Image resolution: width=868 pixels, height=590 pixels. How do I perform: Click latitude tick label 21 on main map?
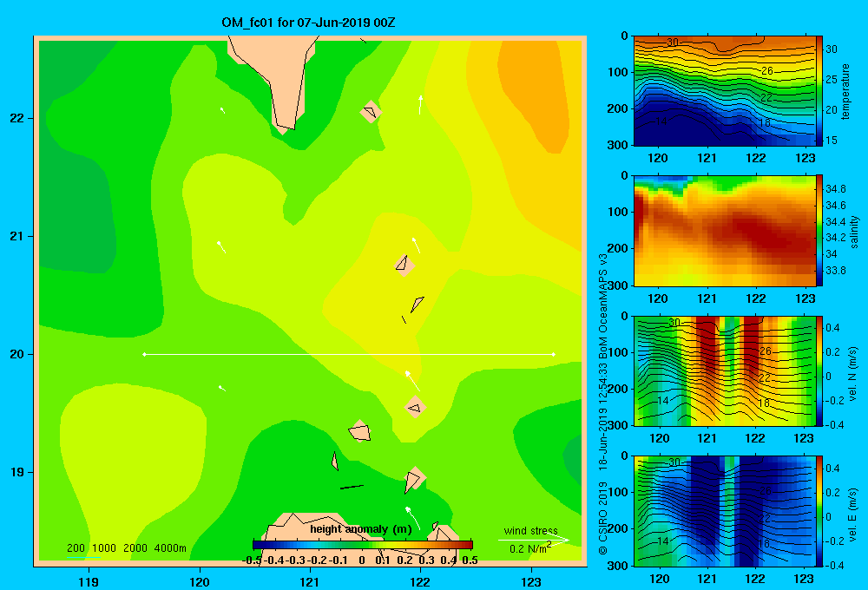click(17, 236)
